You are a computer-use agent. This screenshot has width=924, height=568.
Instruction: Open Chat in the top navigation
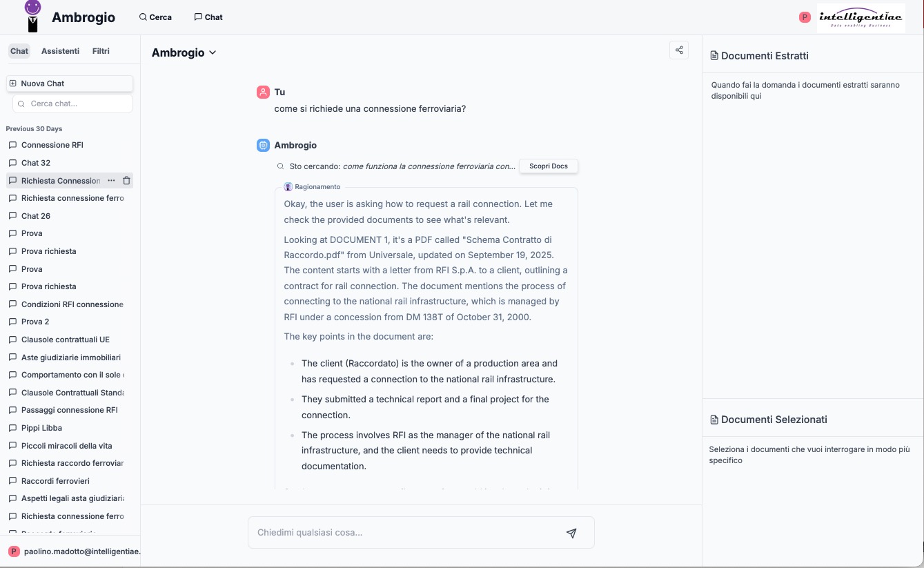[x=208, y=17]
